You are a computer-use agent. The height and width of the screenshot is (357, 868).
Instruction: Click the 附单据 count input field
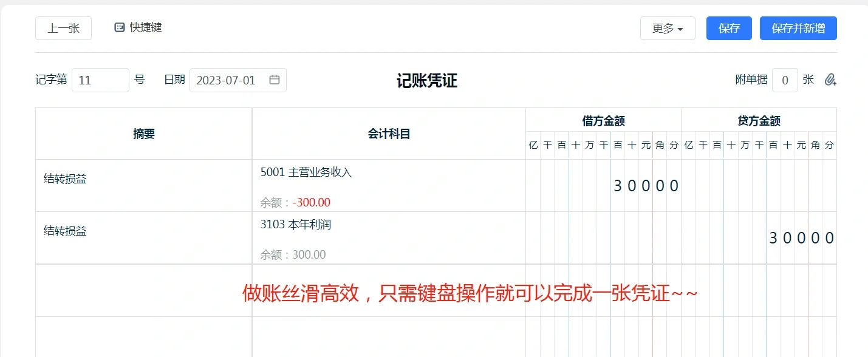(785, 80)
